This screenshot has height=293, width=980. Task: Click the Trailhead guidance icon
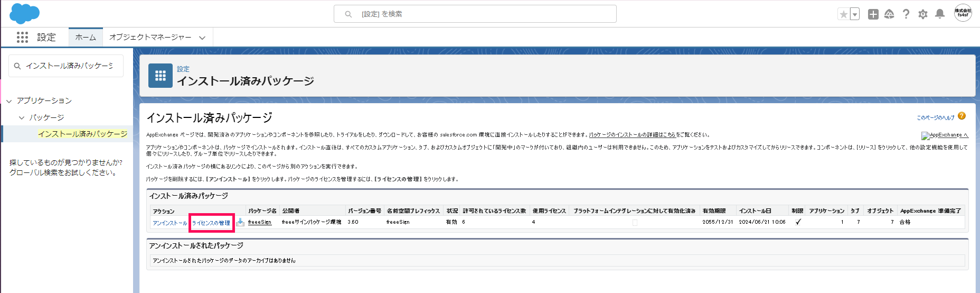pyautogui.click(x=889, y=14)
